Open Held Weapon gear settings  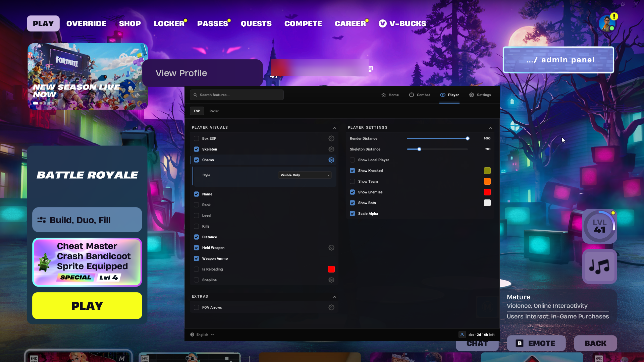331,248
